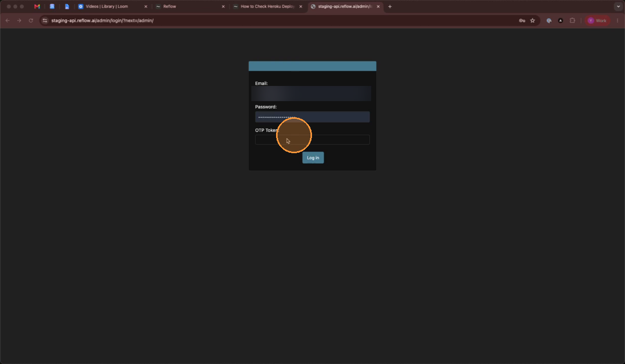Screen dimensions: 625x364
Task: Switch to How to Check Heroku Deploy tab
Action: [267, 7]
